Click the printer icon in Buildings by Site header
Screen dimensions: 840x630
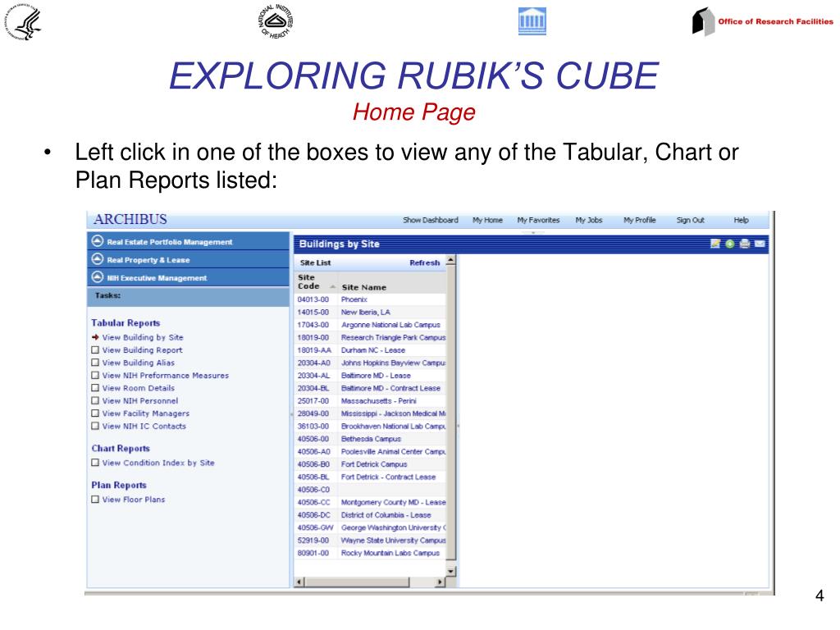(x=745, y=244)
